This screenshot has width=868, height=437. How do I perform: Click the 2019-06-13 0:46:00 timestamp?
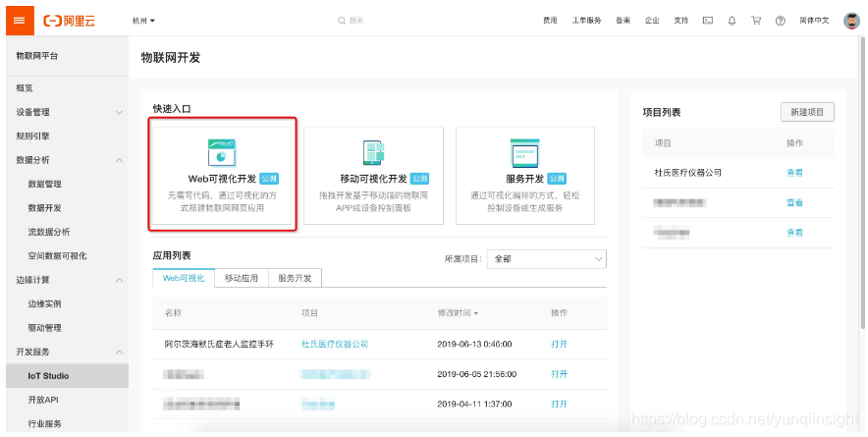[474, 344]
